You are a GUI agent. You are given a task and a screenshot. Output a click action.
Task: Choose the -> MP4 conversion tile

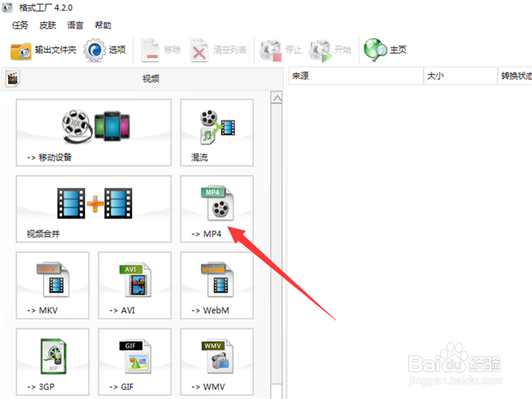[217, 209]
